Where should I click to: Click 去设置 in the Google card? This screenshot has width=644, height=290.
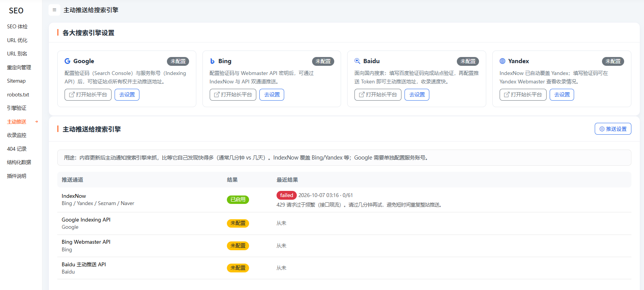pos(127,94)
